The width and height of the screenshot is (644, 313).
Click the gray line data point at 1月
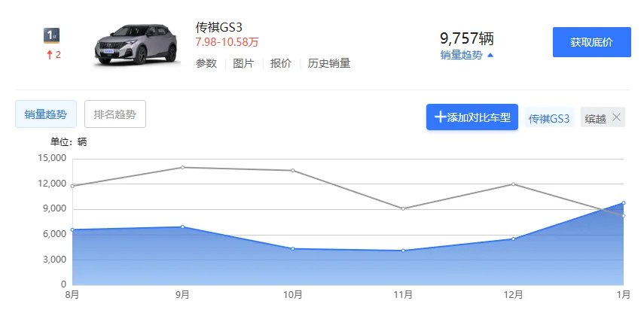pyautogui.click(x=624, y=216)
